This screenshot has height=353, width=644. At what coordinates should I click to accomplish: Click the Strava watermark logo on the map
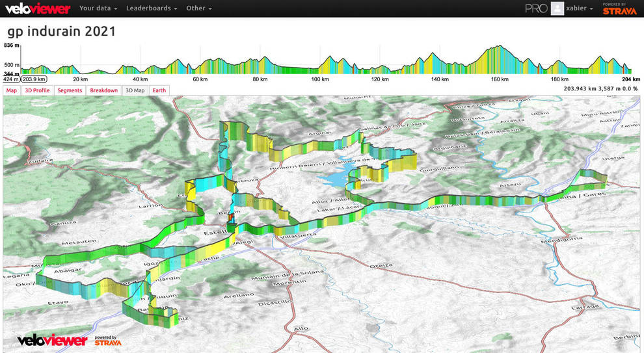point(108,341)
